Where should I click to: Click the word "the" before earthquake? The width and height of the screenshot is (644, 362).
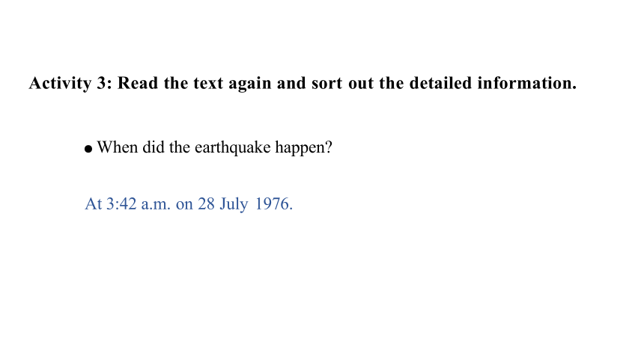click(180, 147)
